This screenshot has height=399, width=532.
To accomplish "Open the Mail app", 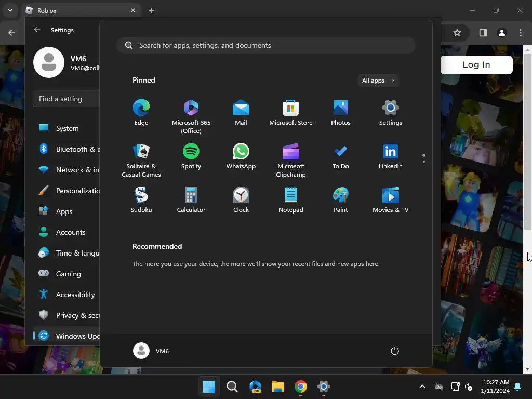I will (241, 113).
